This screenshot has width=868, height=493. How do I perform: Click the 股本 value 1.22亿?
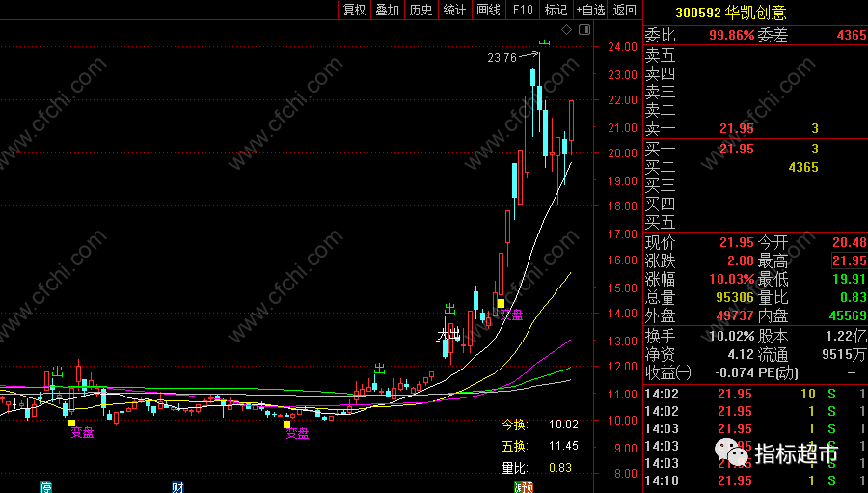click(x=847, y=336)
